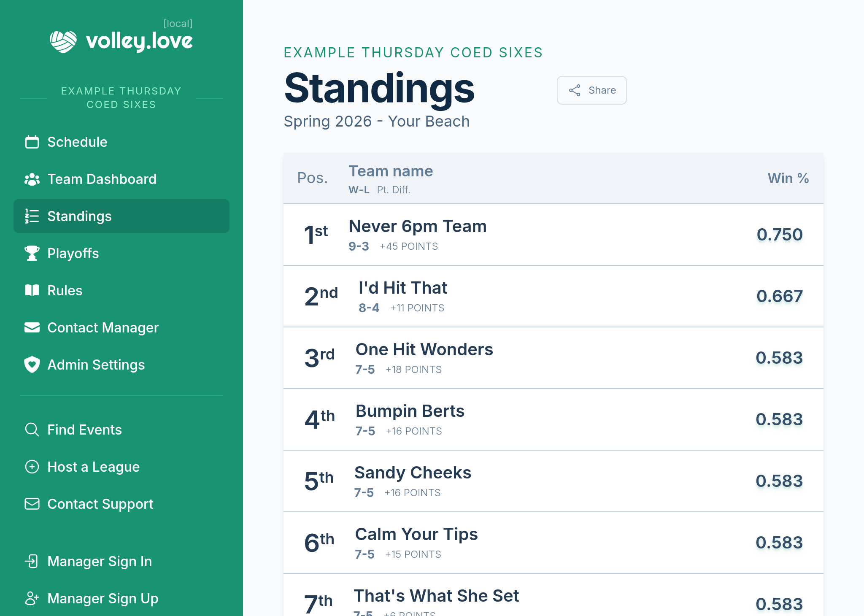The image size is (864, 616).
Task: Click the Example Thursday Coed Sixes sidebar title
Action: click(x=121, y=98)
